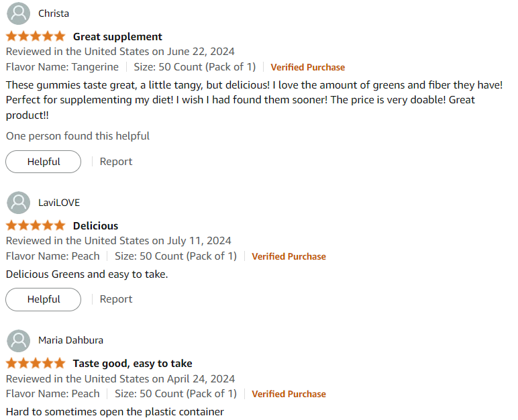Click Verified Purchase on Maria Dahbura's review

(289, 394)
